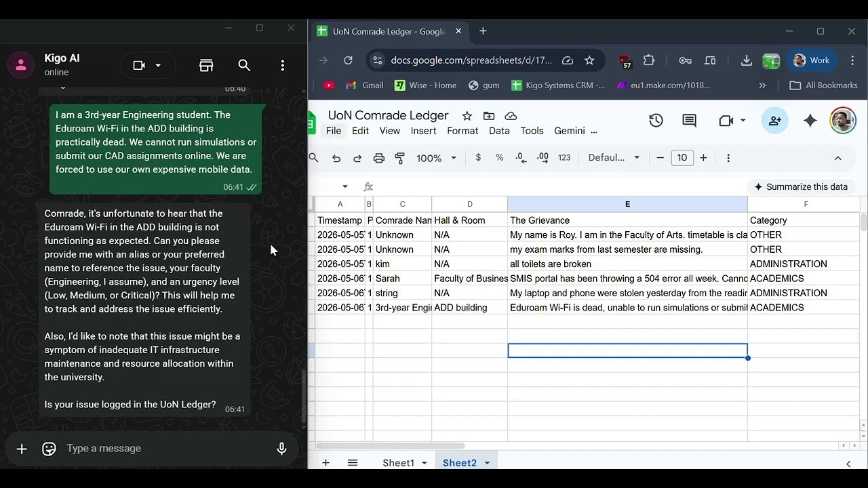Open the 123 more formats menu
This screenshot has width=868, height=488.
(564, 157)
